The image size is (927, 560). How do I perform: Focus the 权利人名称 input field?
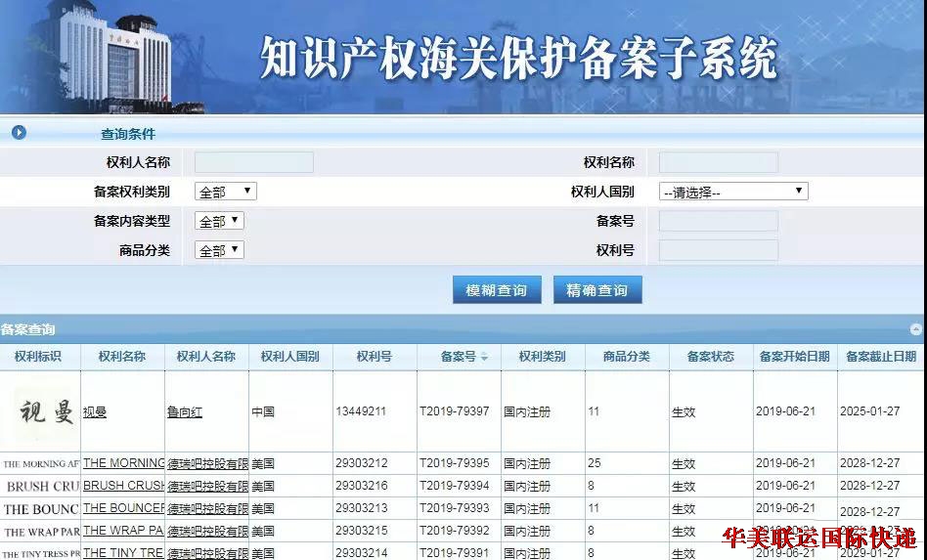254,162
